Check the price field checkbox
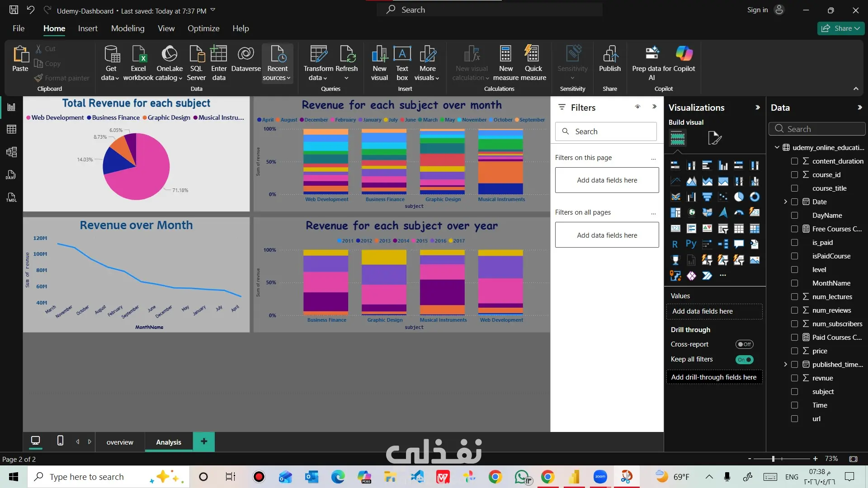The image size is (868, 488). pos(794,351)
